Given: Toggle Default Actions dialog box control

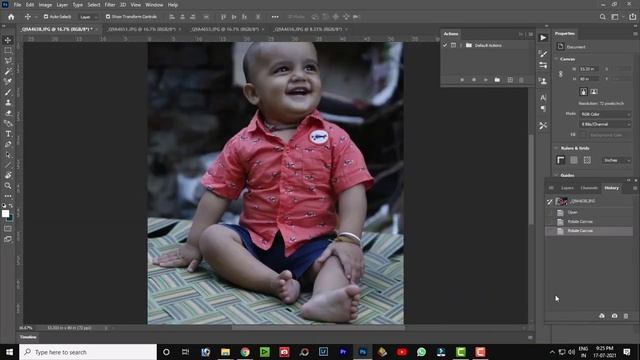Looking at the screenshot, I should point(453,45).
